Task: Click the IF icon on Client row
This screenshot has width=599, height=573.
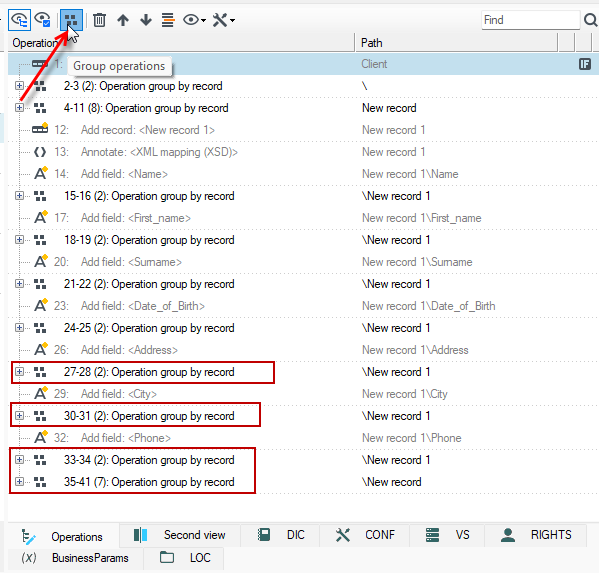Action: click(x=584, y=64)
